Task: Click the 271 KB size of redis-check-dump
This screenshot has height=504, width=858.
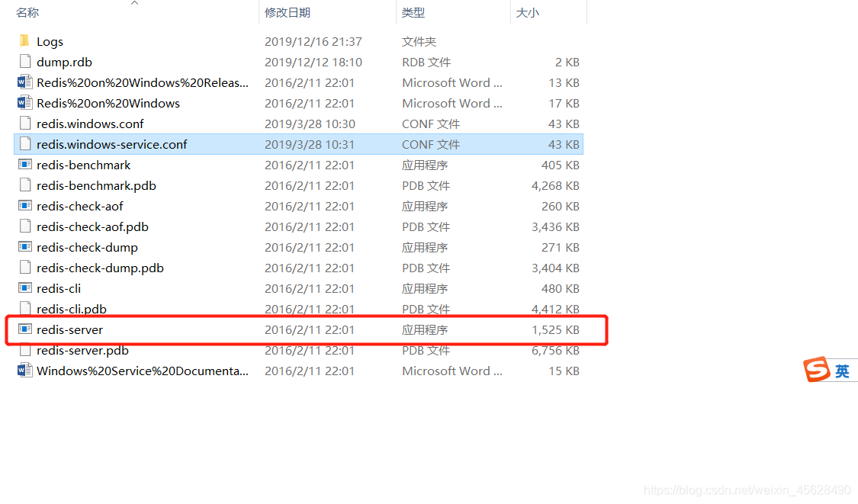Action: (561, 247)
